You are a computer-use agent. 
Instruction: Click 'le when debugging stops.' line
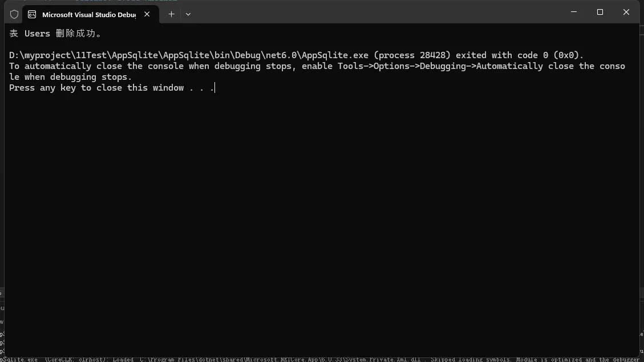click(x=70, y=77)
